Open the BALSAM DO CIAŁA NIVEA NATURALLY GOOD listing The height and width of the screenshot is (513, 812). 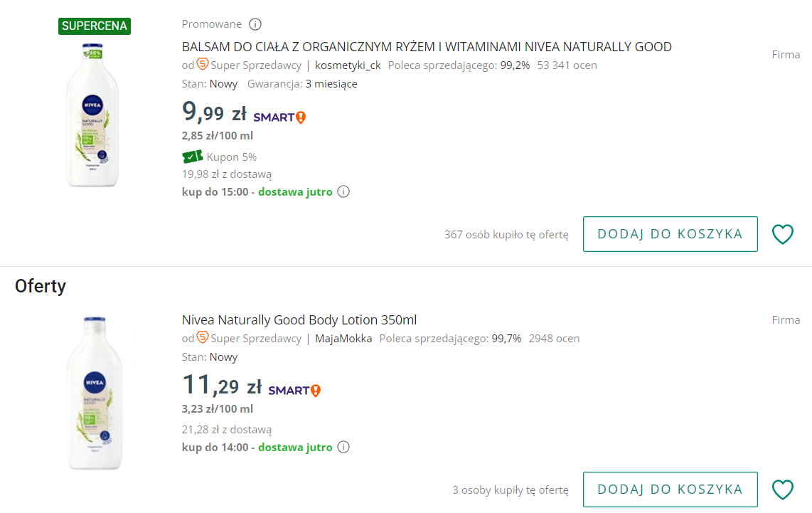click(427, 46)
